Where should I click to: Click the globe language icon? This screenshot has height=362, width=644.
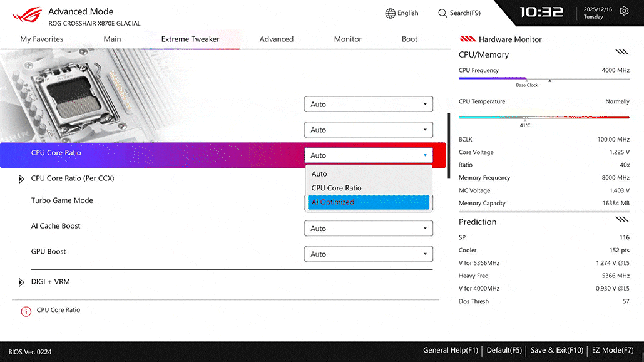[x=390, y=13]
